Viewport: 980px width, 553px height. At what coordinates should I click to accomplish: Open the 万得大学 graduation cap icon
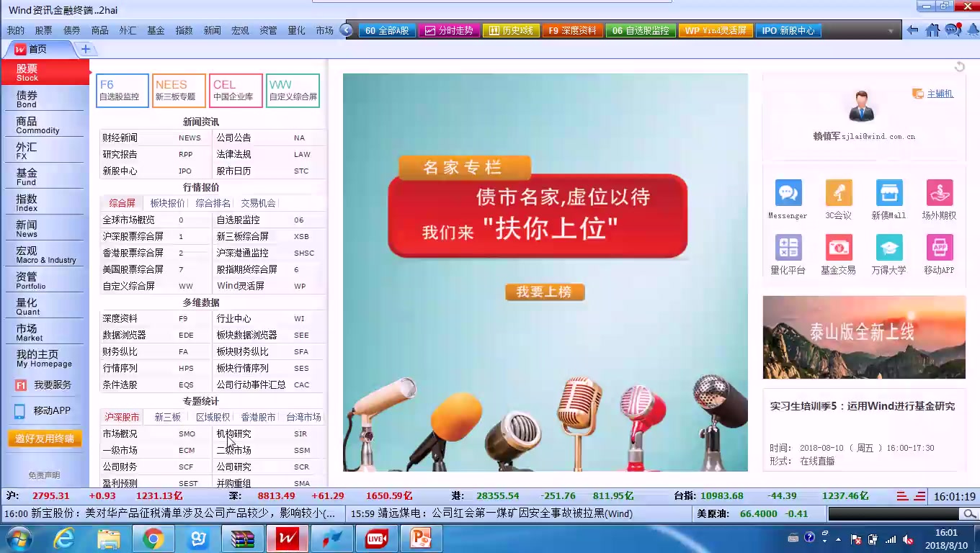(889, 248)
